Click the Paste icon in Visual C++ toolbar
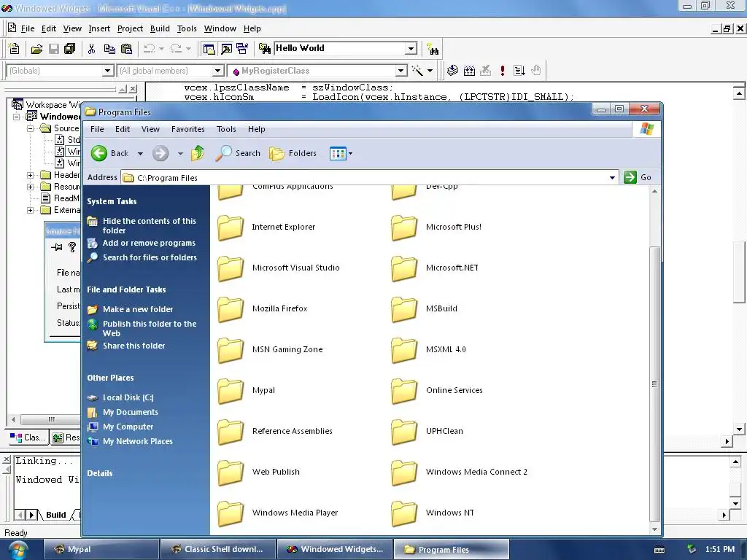The width and height of the screenshot is (747, 560). (126, 49)
